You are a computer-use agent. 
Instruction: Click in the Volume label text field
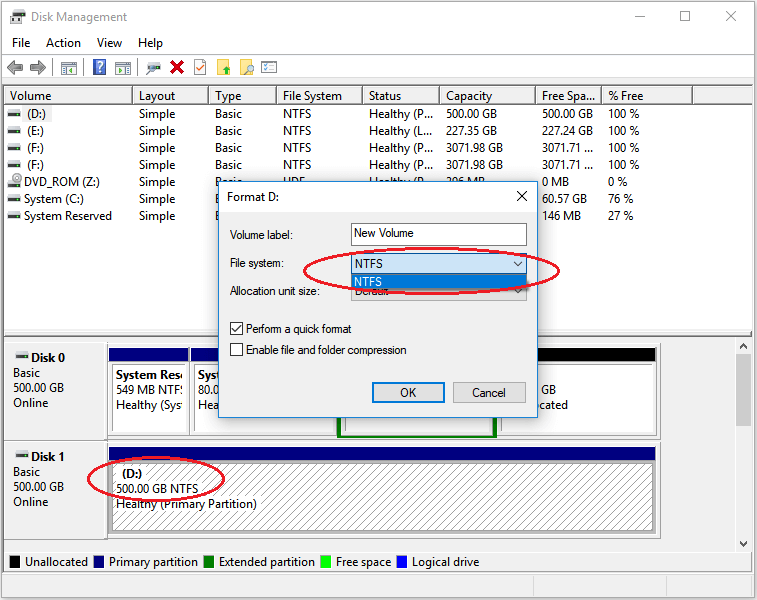[438, 234]
